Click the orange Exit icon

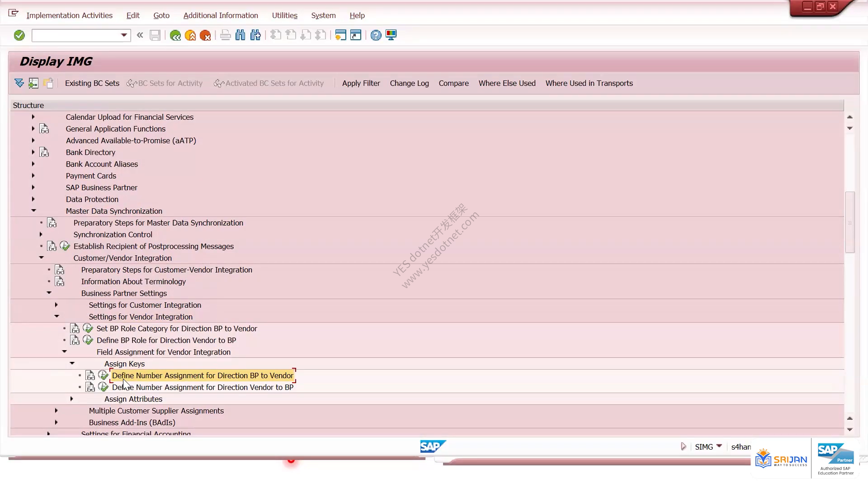click(x=190, y=35)
